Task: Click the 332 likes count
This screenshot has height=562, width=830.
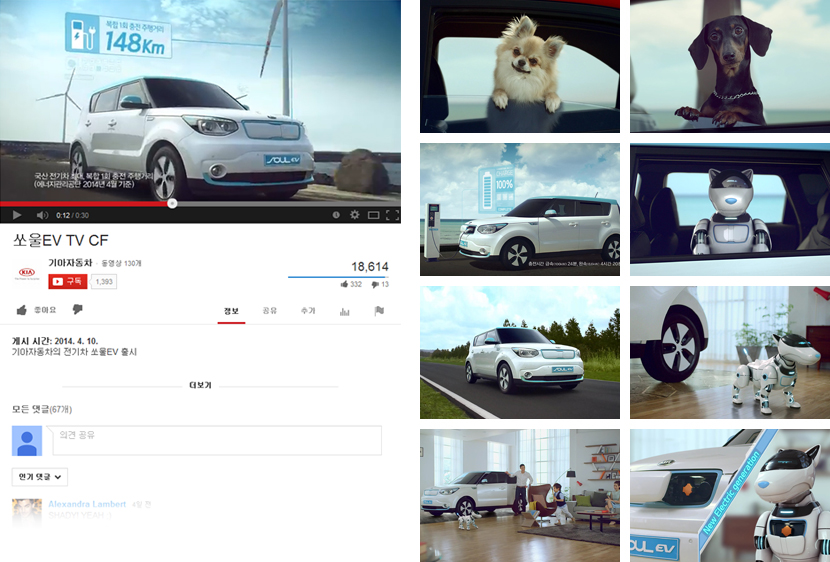Action: (x=351, y=284)
